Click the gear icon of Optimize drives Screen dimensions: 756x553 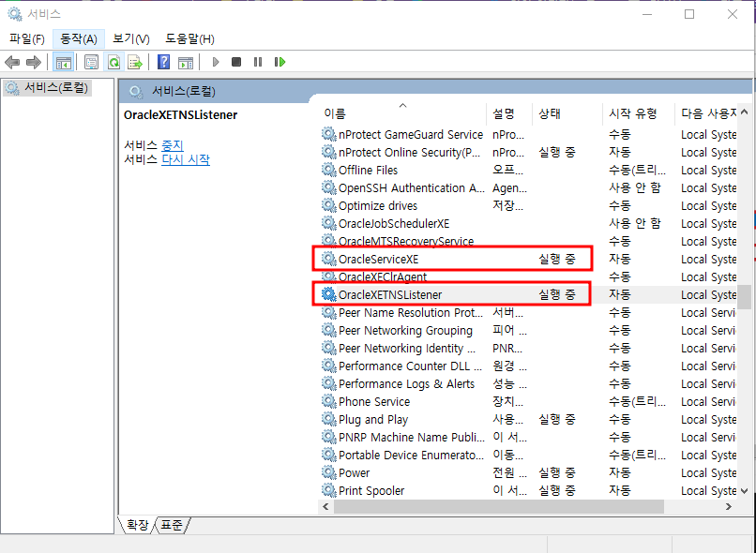click(329, 205)
